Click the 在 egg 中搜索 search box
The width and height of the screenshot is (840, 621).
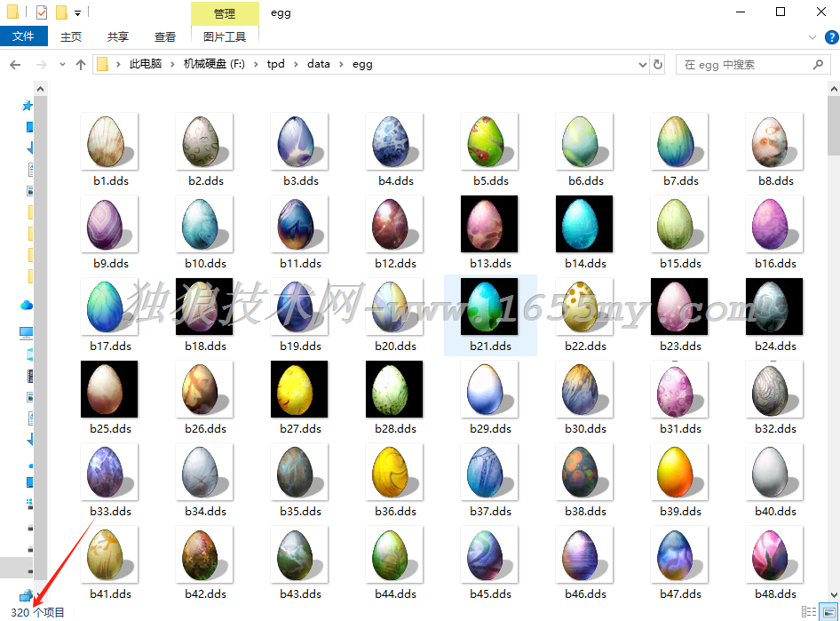tap(744, 65)
